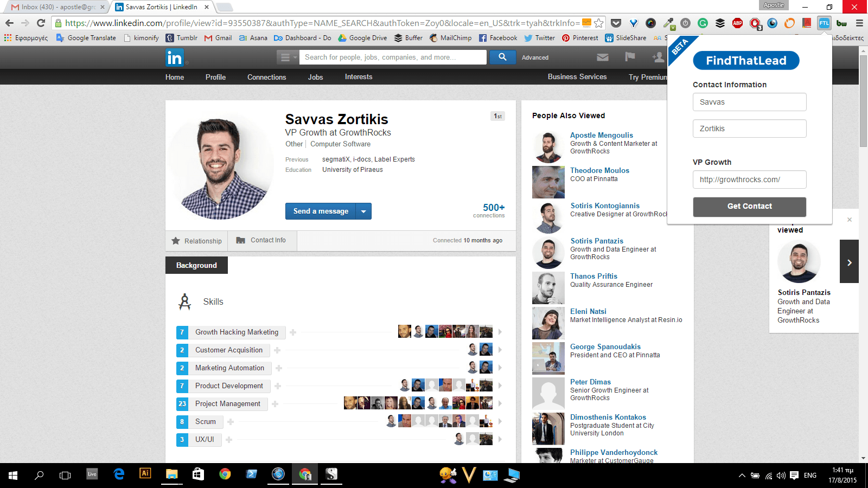
Task: Click the Send a message button
Action: tap(321, 211)
